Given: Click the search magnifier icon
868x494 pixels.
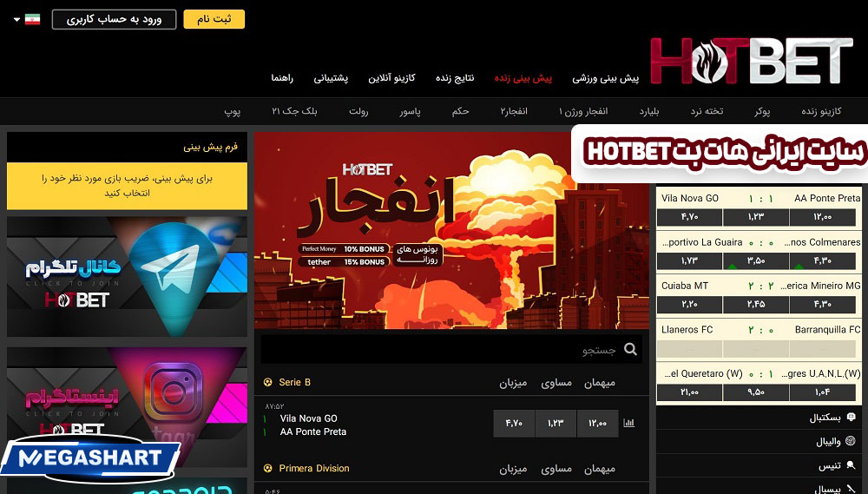Looking at the screenshot, I should click(630, 349).
